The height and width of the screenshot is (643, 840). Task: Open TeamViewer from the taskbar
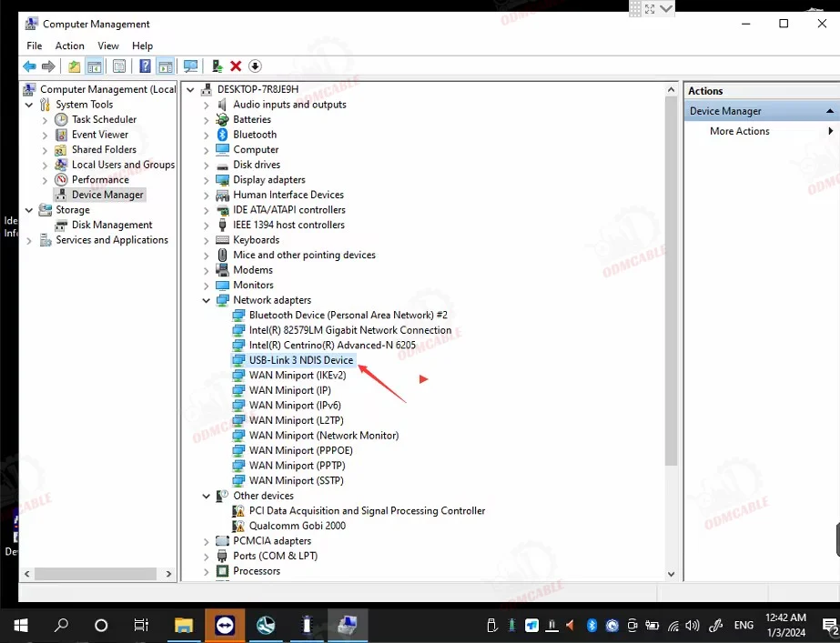[224, 626]
